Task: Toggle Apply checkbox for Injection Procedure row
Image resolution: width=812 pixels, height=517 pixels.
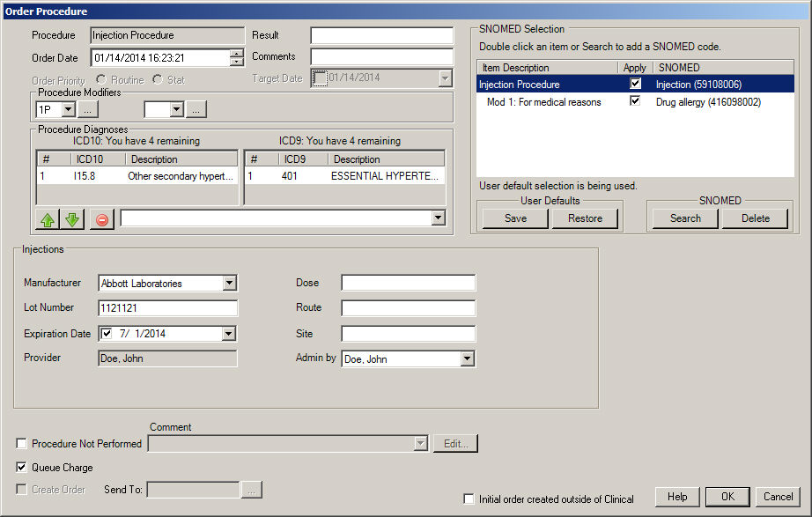Action: [635, 85]
